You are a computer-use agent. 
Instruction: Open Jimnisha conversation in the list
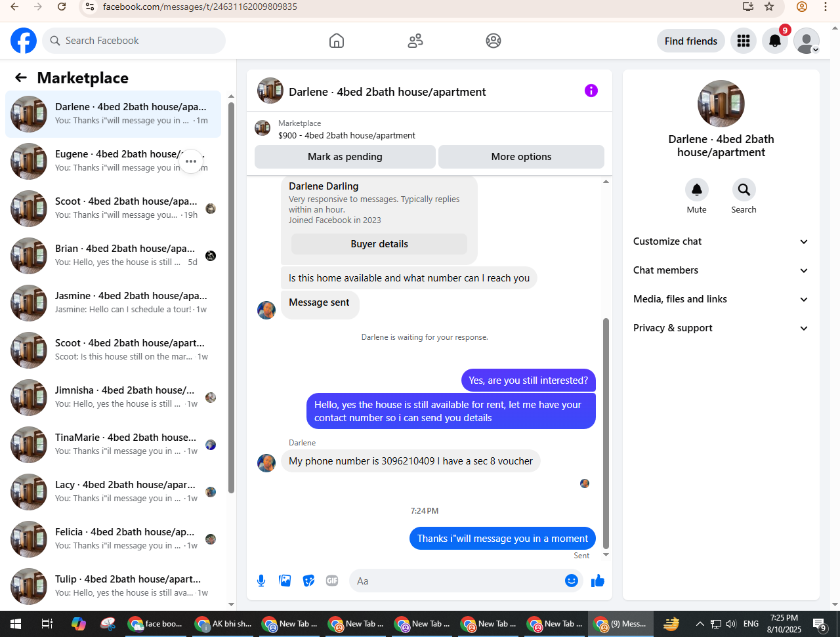tap(113, 398)
